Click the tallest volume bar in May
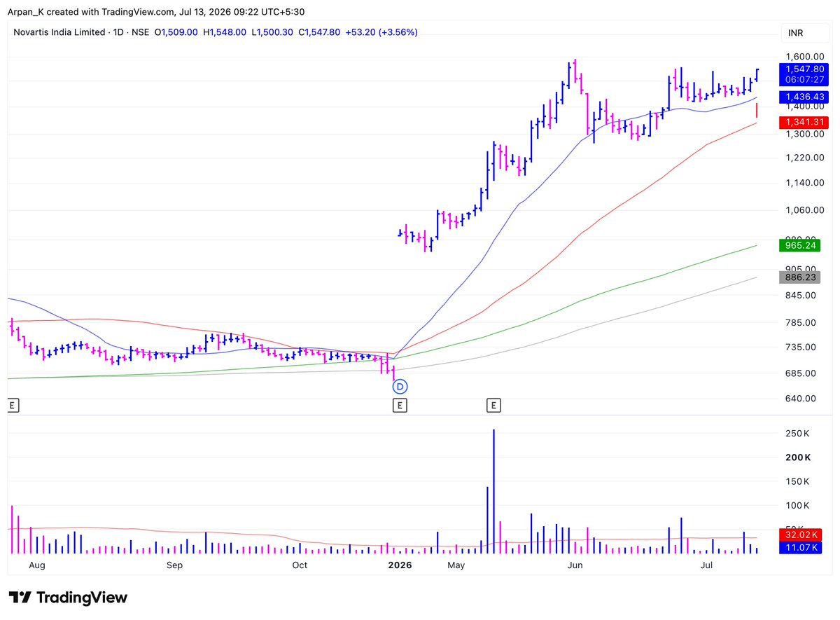 point(494,492)
